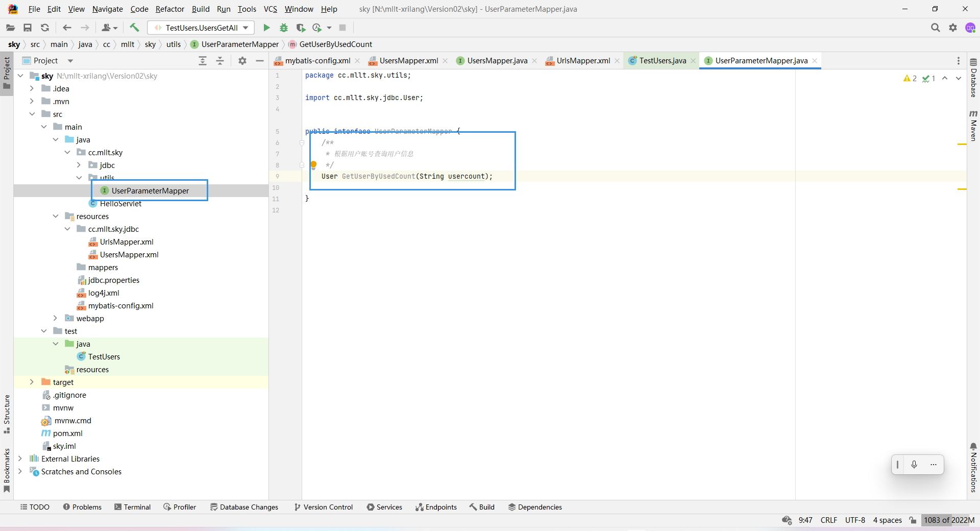Open the Version Control tool window

(324, 507)
